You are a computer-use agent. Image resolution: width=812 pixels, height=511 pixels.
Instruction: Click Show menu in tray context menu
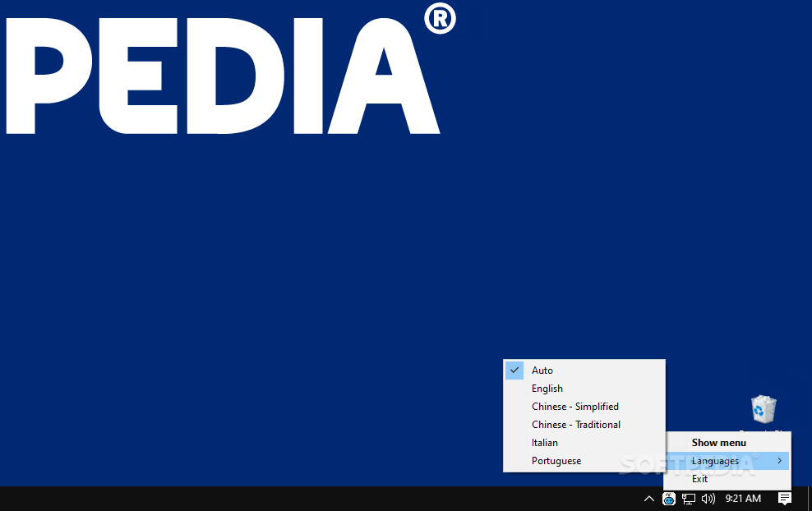727,443
